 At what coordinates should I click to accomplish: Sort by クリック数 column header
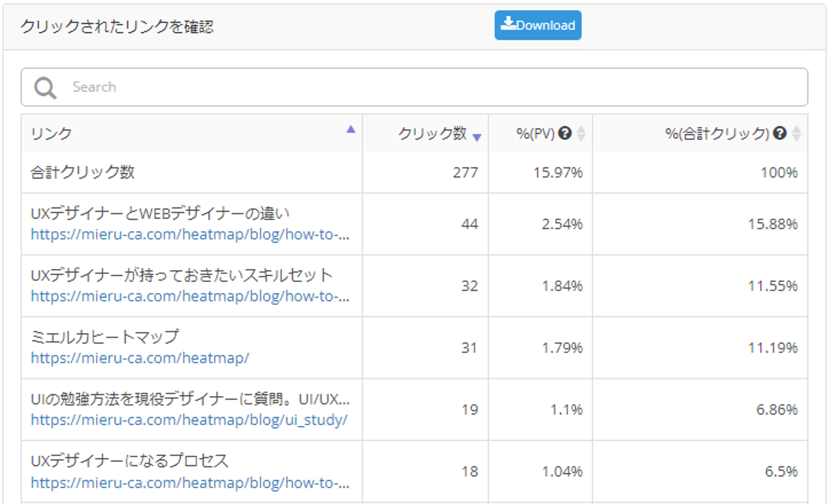tap(425, 133)
